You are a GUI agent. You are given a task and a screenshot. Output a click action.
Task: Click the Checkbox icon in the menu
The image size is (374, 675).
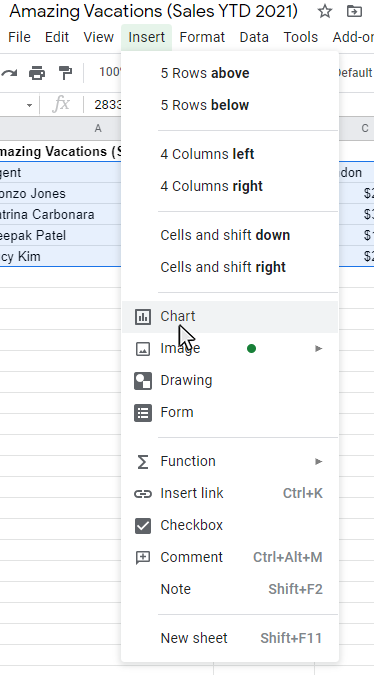tap(143, 526)
